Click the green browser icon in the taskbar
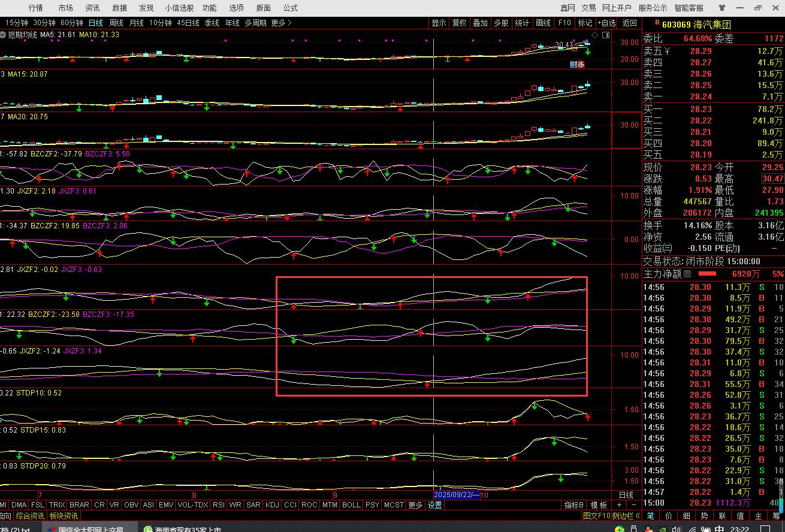The width and height of the screenshot is (785, 532). (147, 529)
